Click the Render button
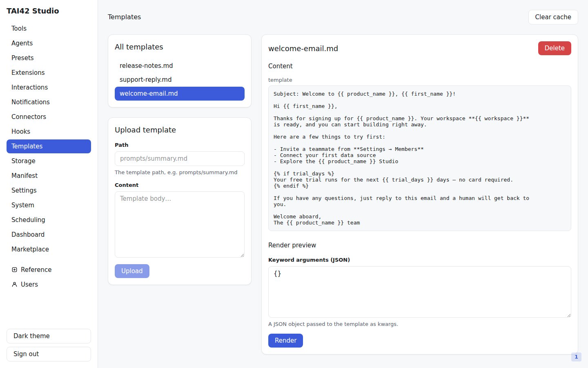 point(285,341)
